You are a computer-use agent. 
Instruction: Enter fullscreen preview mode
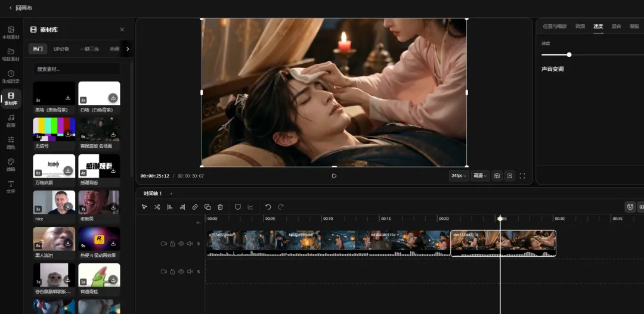[522, 176]
